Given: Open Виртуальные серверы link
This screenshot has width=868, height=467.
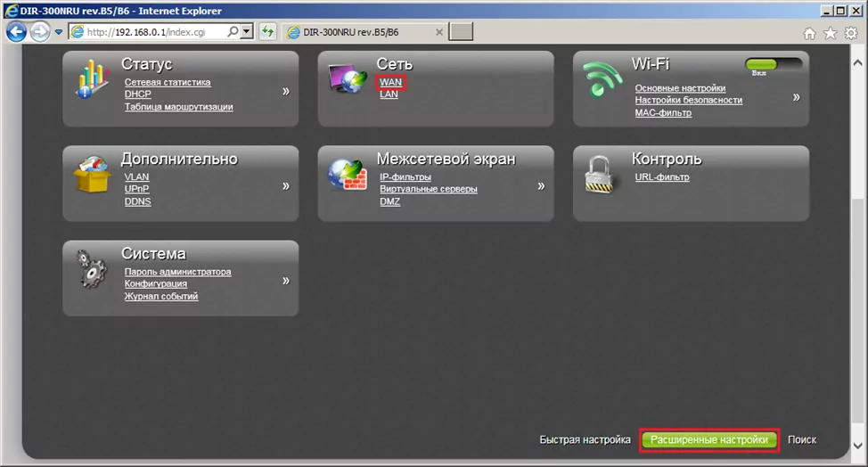Looking at the screenshot, I should 429,189.
